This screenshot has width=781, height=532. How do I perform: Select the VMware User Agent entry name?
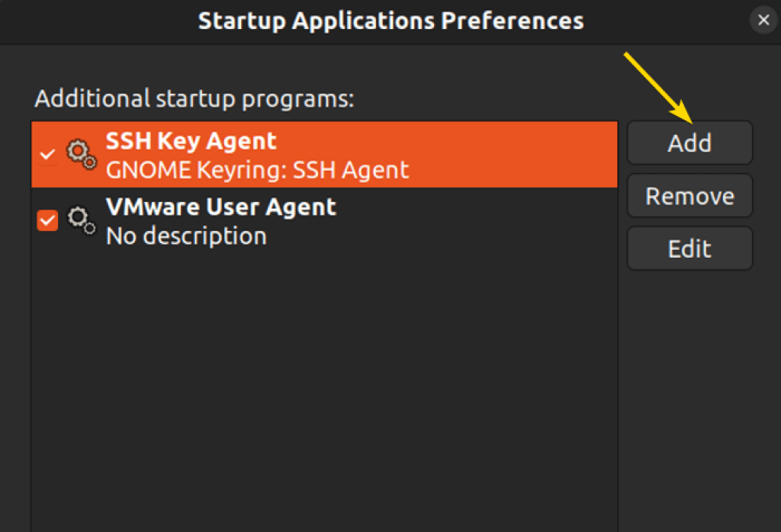pyautogui.click(x=221, y=207)
